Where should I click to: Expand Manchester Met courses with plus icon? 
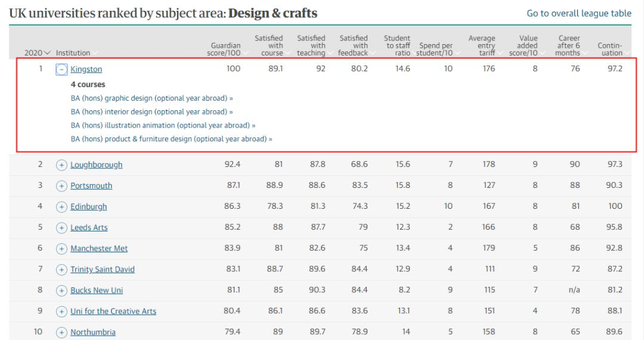[61, 249]
